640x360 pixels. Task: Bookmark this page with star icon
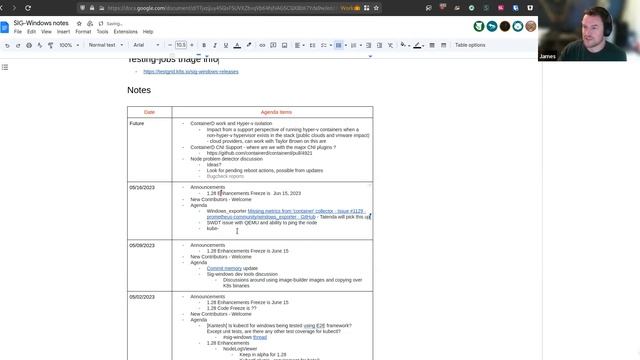tap(376, 8)
